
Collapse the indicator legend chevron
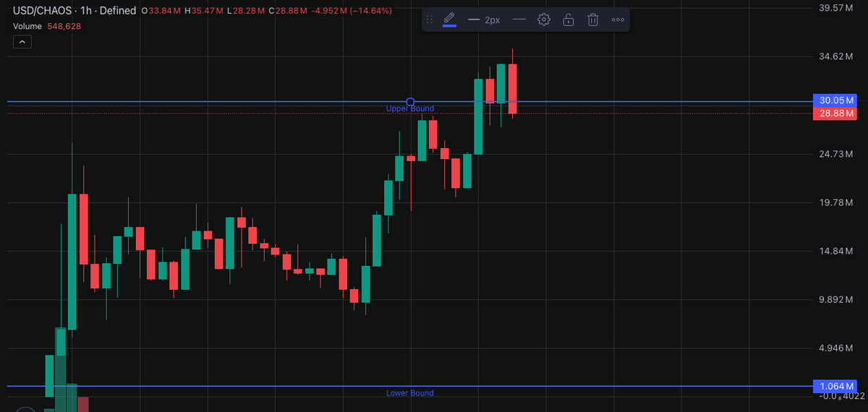tap(22, 43)
